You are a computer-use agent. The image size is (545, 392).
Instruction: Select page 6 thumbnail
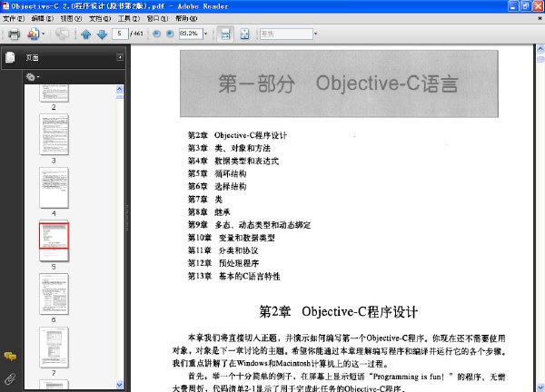pyautogui.click(x=54, y=294)
